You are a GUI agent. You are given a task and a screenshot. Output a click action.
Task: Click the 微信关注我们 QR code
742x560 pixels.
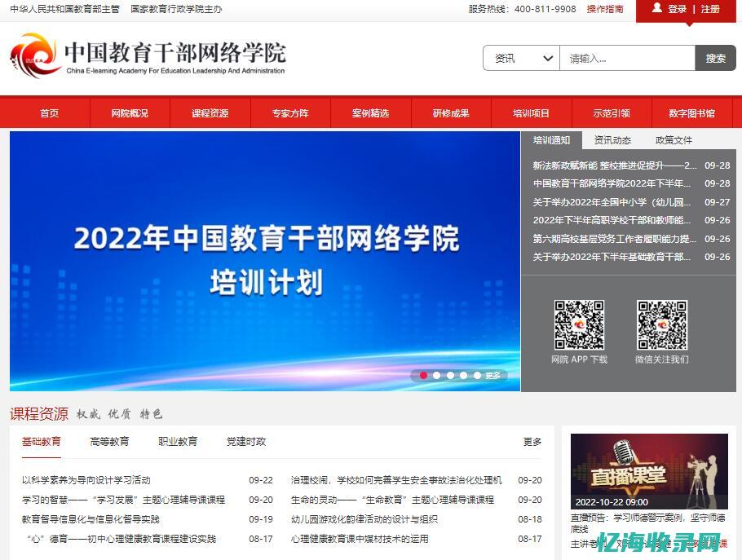[x=661, y=324]
